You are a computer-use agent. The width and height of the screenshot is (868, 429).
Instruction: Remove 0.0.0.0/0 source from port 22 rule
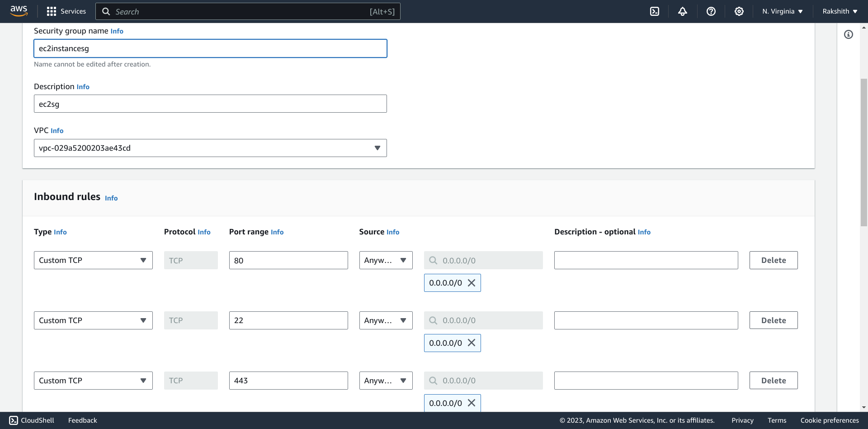click(x=472, y=343)
